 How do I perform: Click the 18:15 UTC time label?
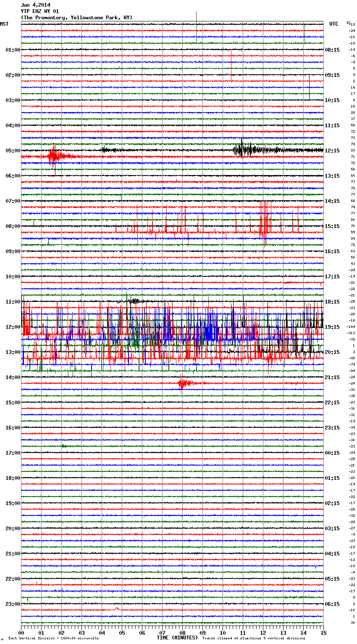[332, 302]
